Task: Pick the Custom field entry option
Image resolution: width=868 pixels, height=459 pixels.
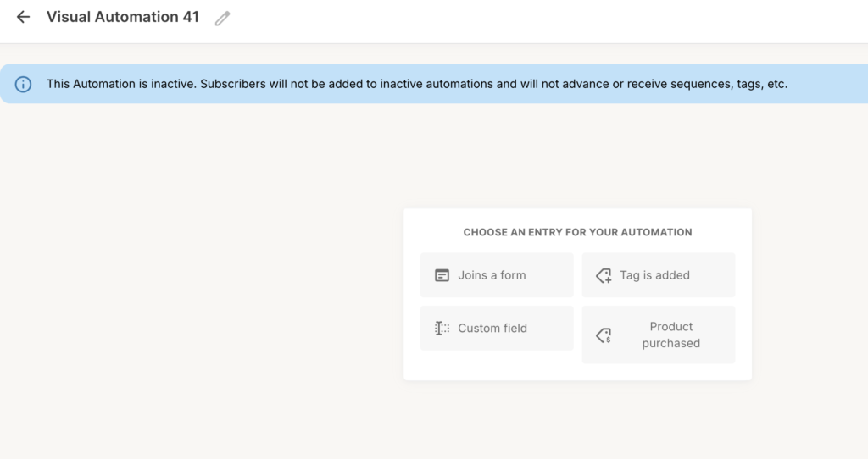Action: [x=497, y=329]
